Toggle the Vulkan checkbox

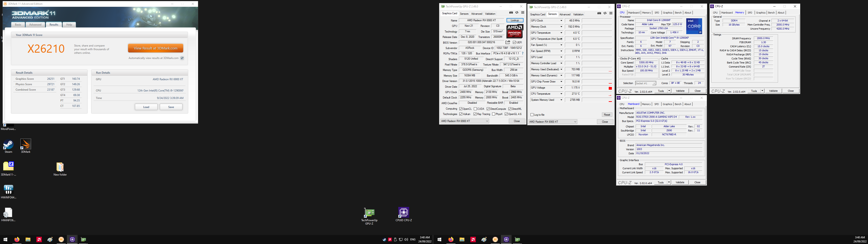coord(461,114)
